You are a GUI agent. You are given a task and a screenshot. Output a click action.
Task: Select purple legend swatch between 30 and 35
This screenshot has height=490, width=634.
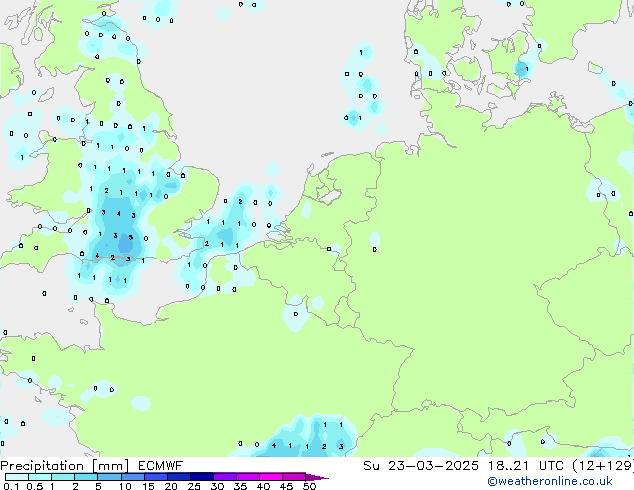point(224,477)
